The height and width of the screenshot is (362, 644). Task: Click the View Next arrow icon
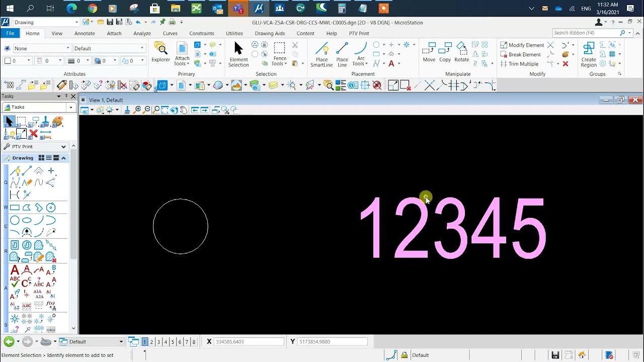pyautogui.click(x=204, y=110)
